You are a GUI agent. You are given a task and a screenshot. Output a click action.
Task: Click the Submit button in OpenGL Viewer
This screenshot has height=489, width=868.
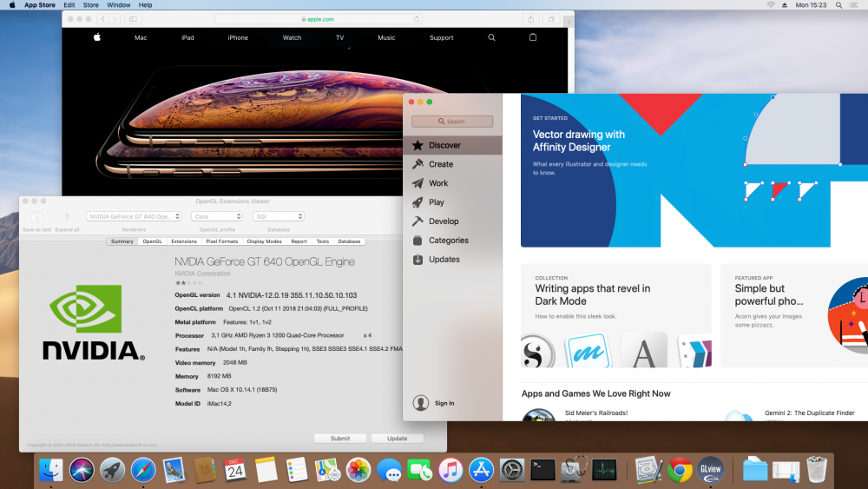point(340,438)
